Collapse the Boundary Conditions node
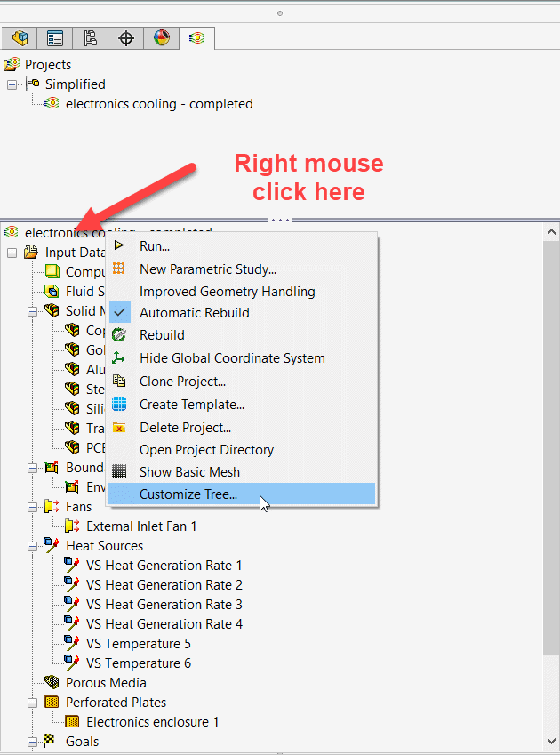 click(32, 468)
